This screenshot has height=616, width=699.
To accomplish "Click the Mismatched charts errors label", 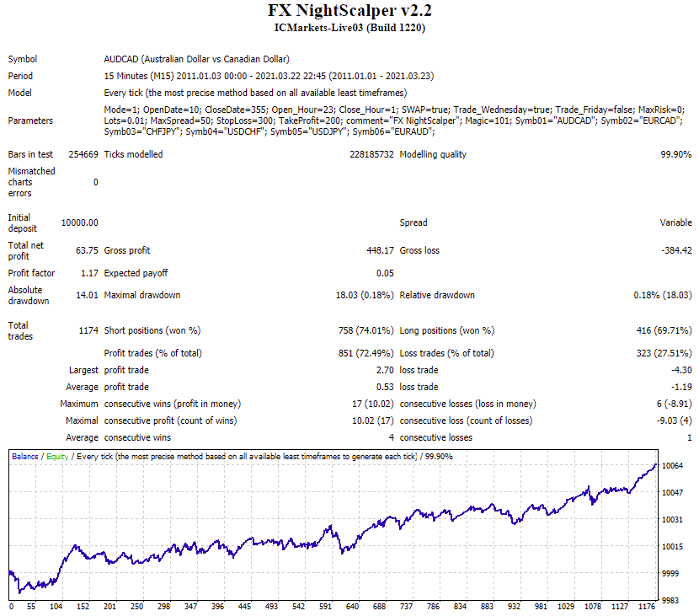I will coord(32,182).
